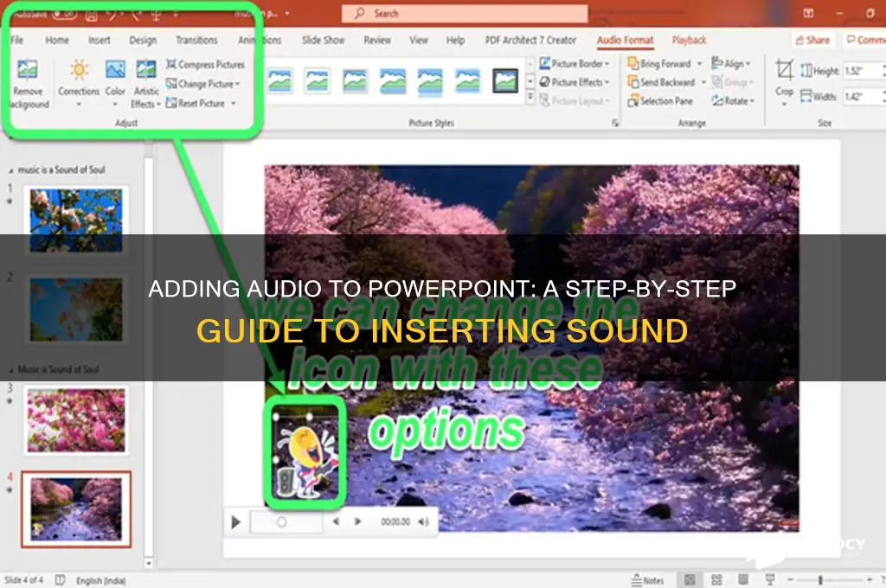Select the black-framed picture style
Screen dimensions: 886x588
505,80
